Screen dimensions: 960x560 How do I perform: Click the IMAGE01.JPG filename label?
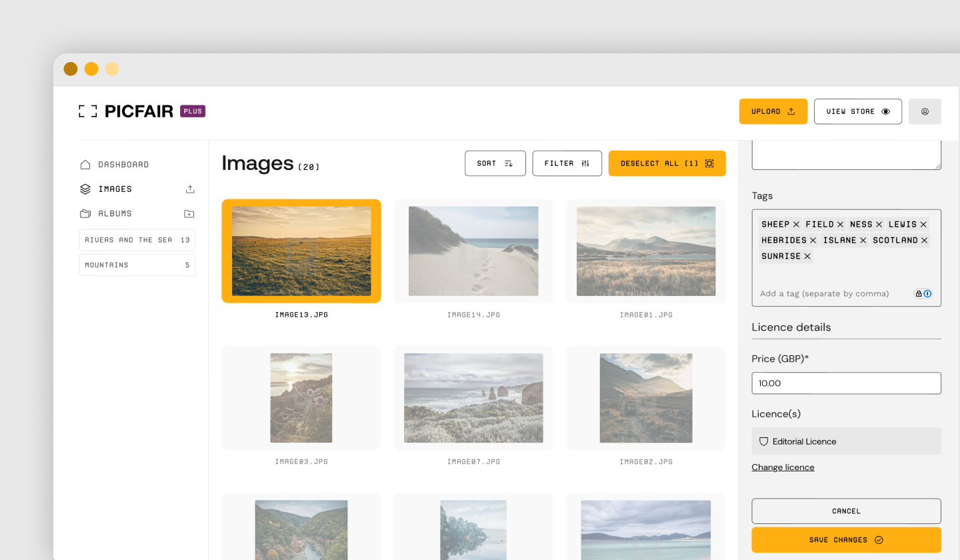coord(646,315)
